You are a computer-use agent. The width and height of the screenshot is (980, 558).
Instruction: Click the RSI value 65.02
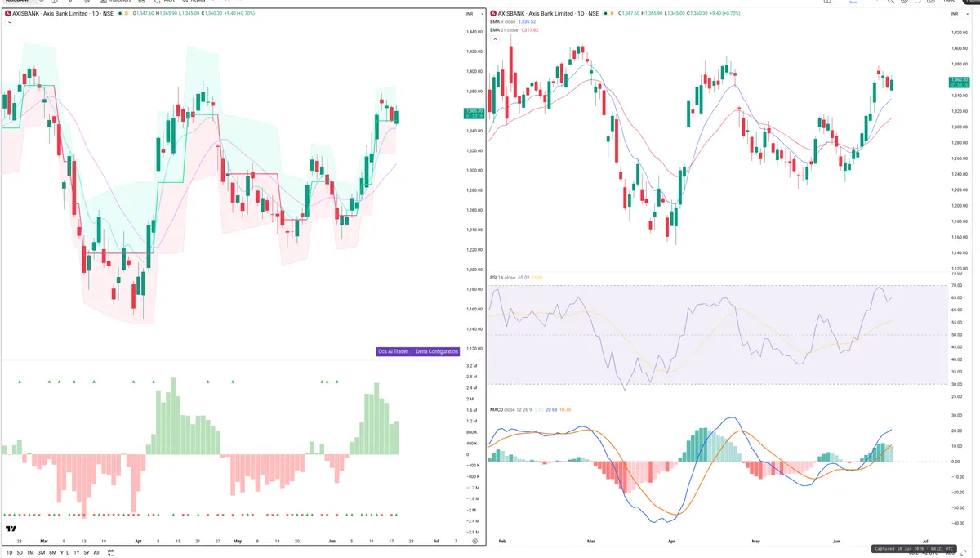[523, 278]
